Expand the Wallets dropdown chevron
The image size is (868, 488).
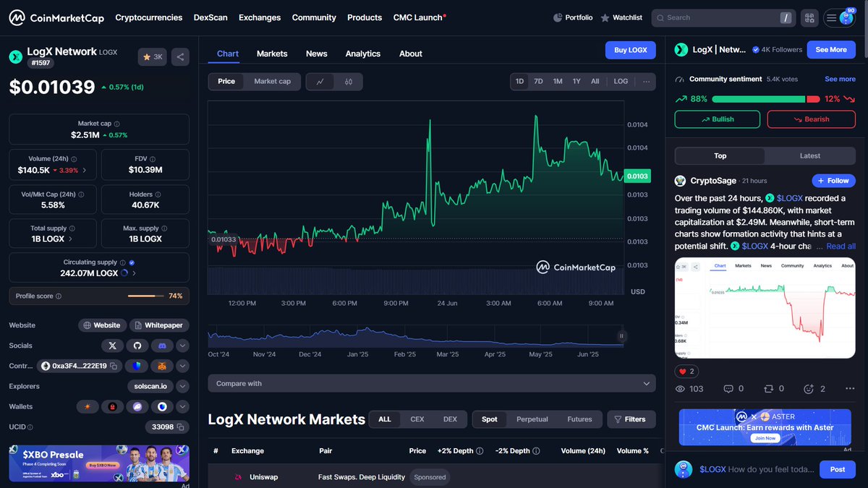(182, 406)
